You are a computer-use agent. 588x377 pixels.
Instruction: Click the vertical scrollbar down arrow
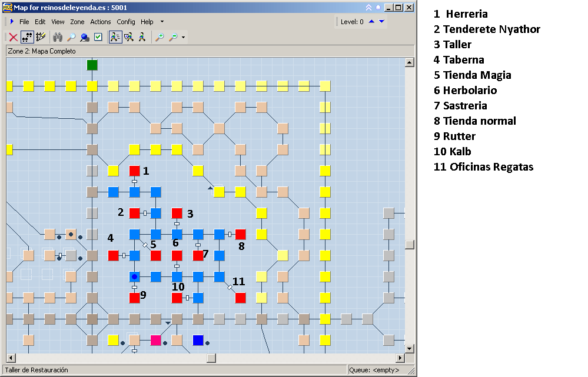pos(410,348)
